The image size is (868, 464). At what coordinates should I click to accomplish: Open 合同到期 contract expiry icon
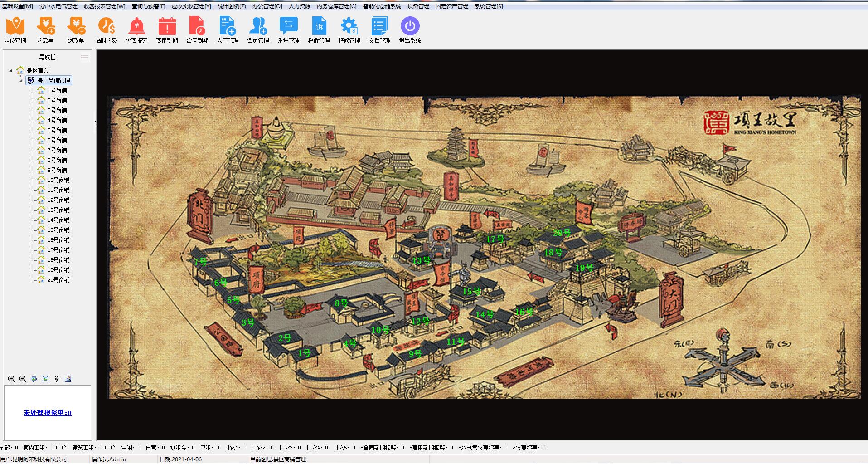[197, 30]
